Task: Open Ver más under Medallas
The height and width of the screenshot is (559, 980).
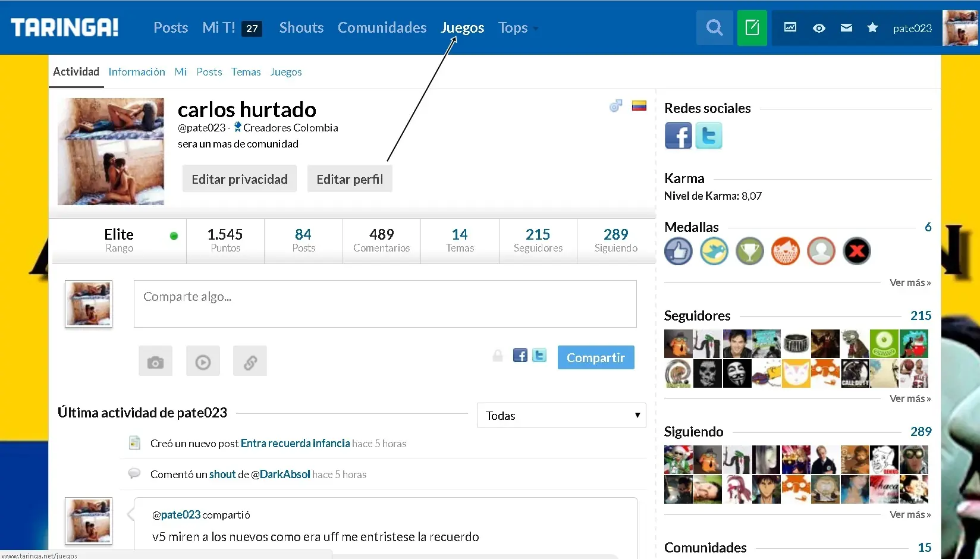Action: [910, 282]
